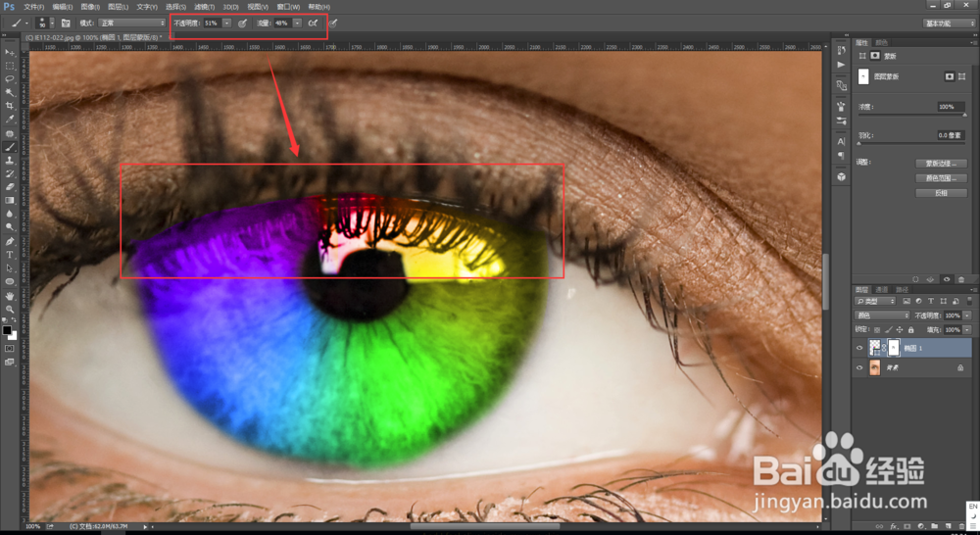Switch to the 路径 tab
The width and height of the screenshot is (980, 535).
(902, 289)
